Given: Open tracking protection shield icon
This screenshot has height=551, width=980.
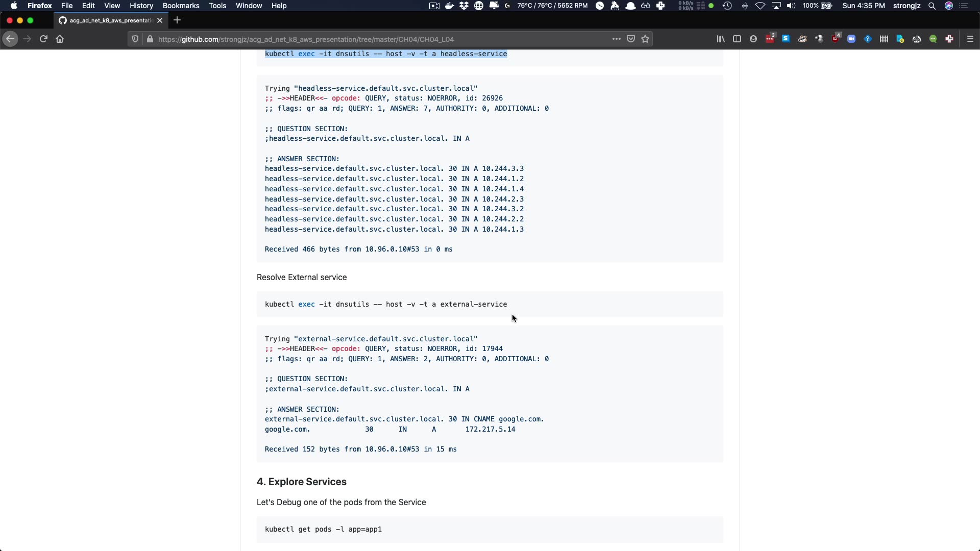Looking at the screenshot, I should (x=135, y=39).
